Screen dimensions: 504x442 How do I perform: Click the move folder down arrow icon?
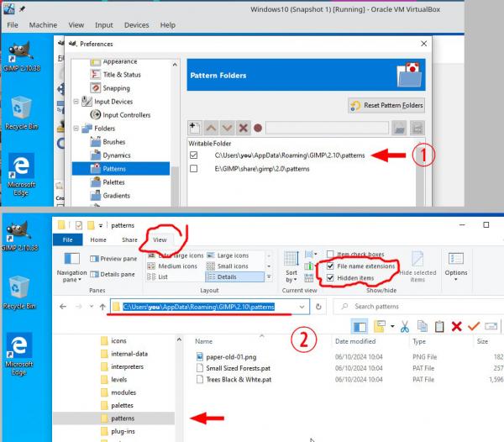pos(227,128)
